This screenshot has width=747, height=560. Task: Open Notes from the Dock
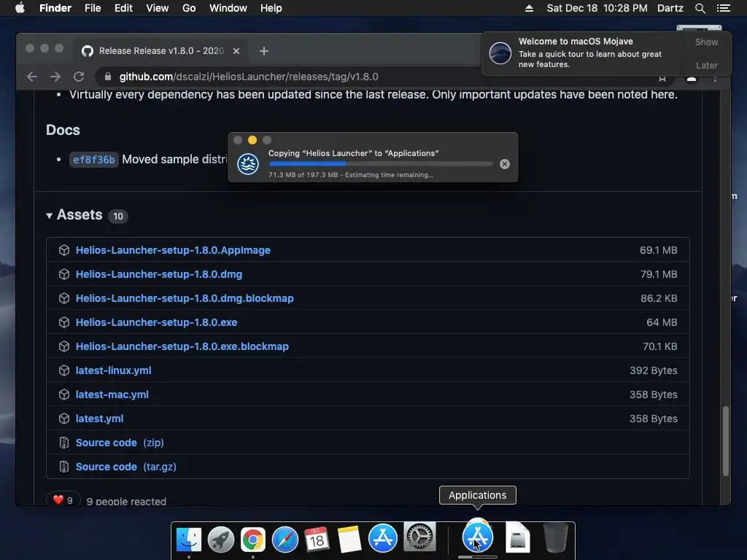[349, 540]
